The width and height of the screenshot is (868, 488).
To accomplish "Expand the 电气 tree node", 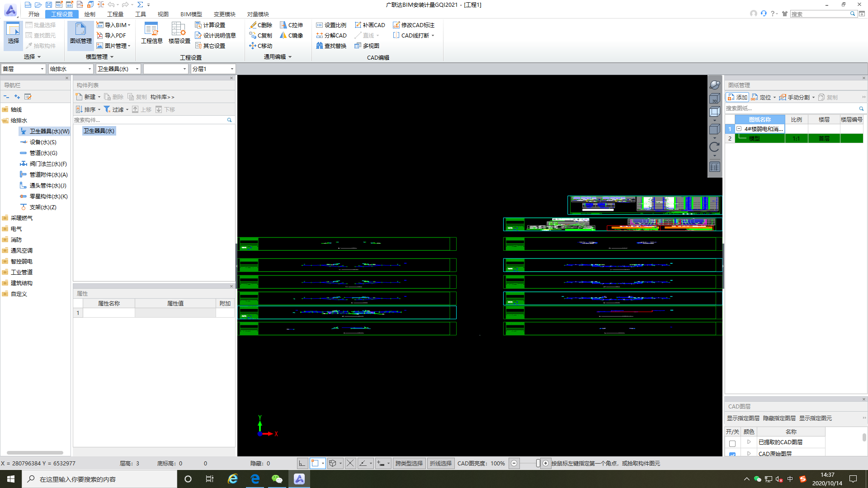I will 5,229.
